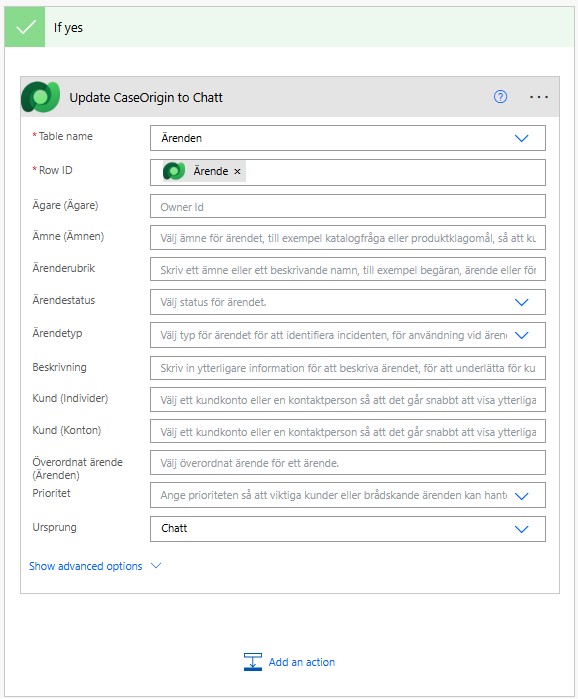This screenshot has width=578, height=699.
Task: Expand the Table name dropdown
Action: coord(521,138)
